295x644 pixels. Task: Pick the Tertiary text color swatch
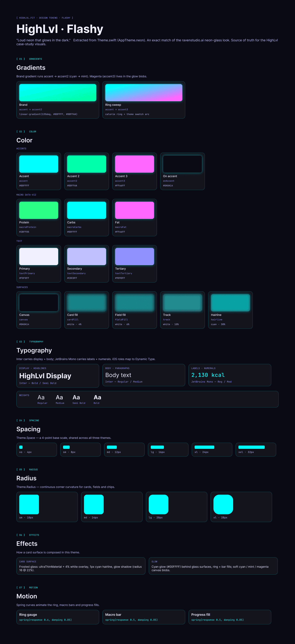click(x=134, y=257)
